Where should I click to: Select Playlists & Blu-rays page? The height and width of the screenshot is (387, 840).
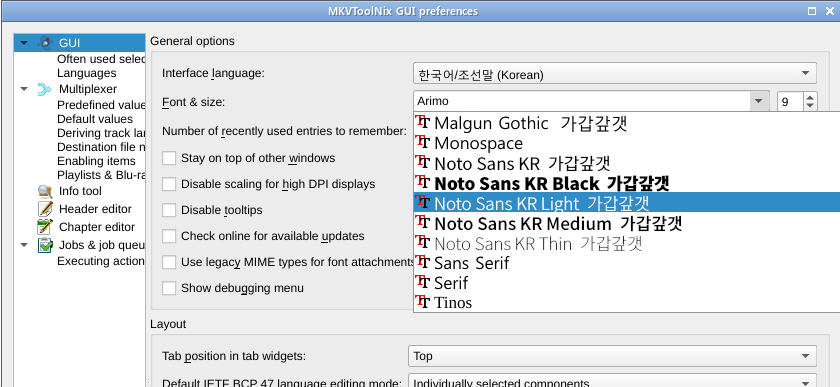pos(101,175)
